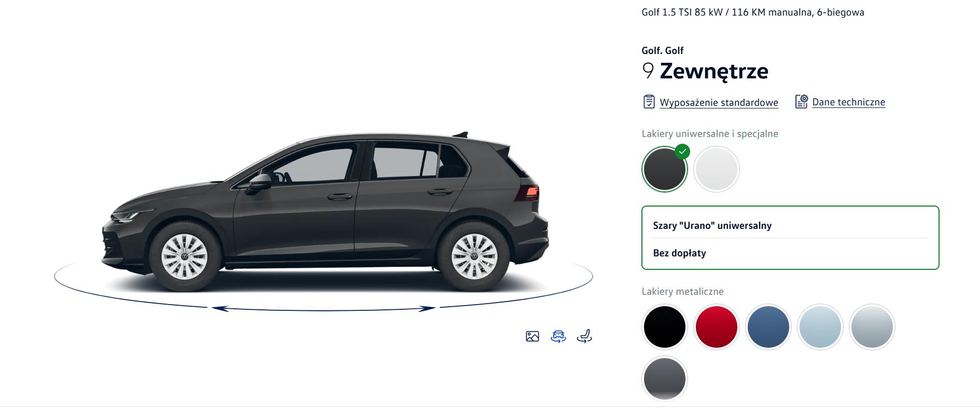Click the green checkmark badge on the grey swatch

click(682, 152)
